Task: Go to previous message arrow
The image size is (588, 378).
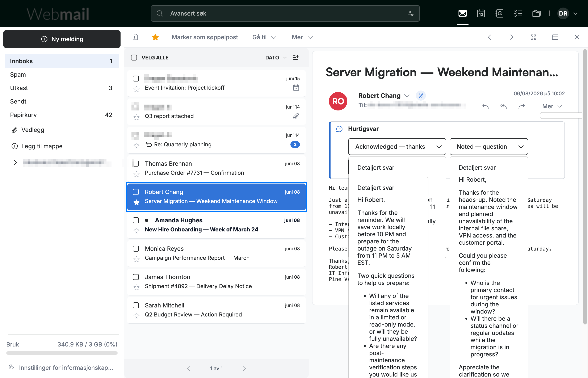Action: tap(490, 37)
